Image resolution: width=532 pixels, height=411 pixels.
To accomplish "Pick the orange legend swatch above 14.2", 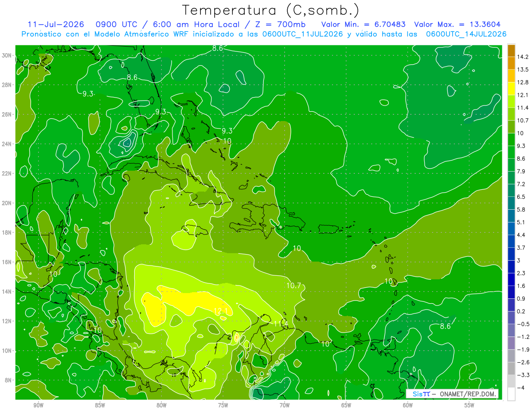I will point(511,51).
